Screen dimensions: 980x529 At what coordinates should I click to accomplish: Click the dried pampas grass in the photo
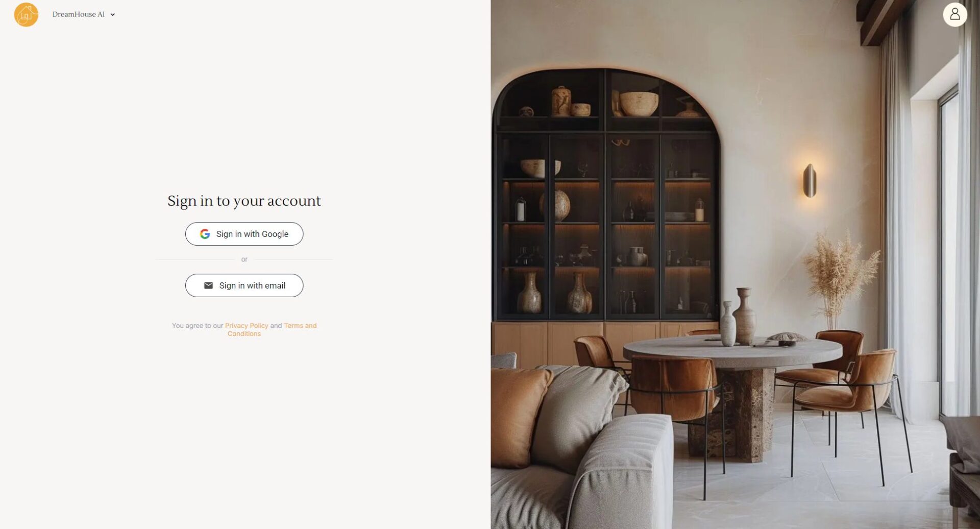coord(839,276)
